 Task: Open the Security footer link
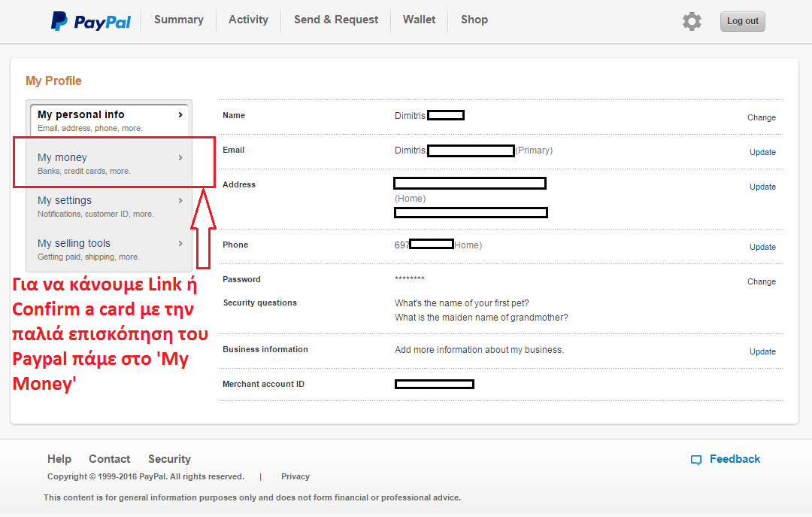pyautogui.click(x=169, y=459)
